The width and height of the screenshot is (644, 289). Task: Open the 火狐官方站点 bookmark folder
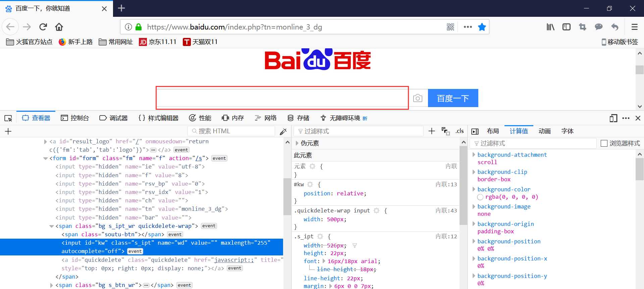point(29,42)
